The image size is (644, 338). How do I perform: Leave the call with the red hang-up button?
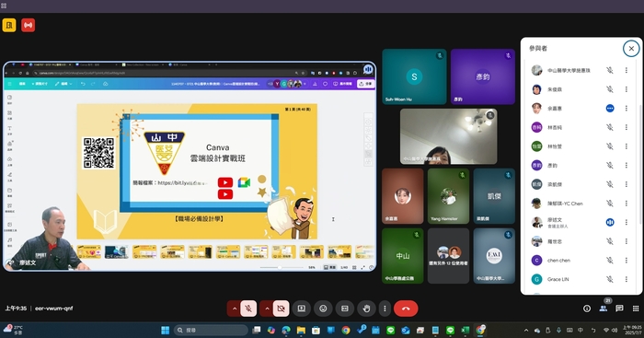coord(406,309)
